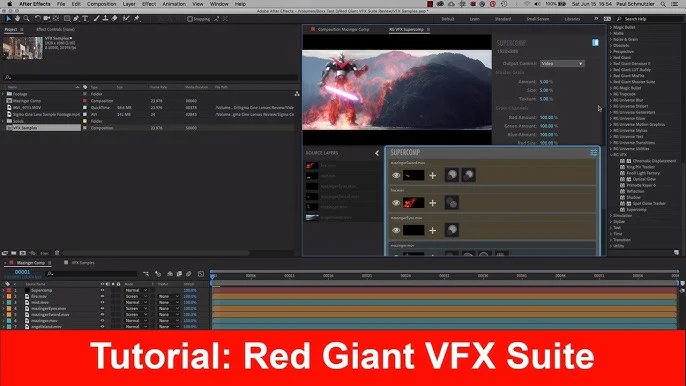
Task: Click second effect node on maxingerSword.mov row
Action: tap(469, 175)
